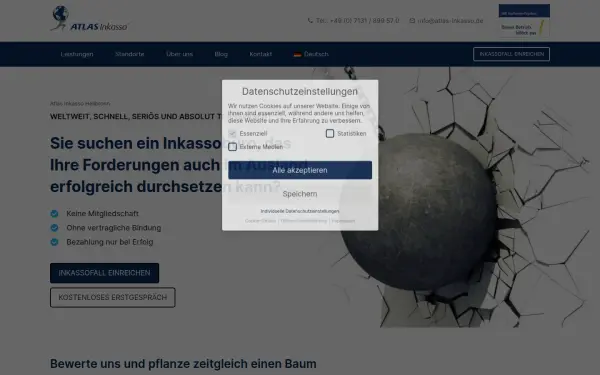
Task: Click the German flag icon in the navigation bar
Action: [297, 54]
